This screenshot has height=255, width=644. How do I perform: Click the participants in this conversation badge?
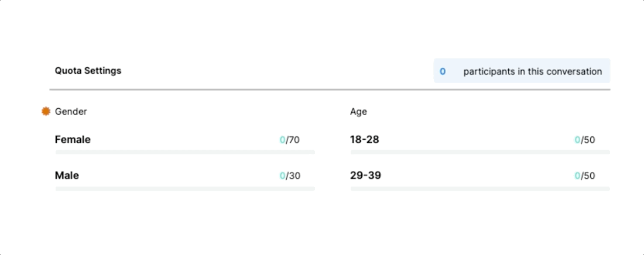point(522,71)
